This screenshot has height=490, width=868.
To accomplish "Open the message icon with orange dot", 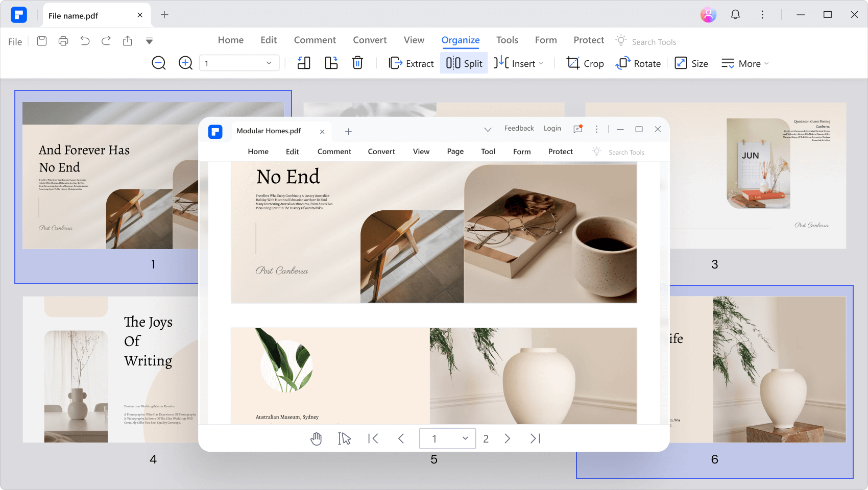I will pyautogui.click(x=578, y=129).
